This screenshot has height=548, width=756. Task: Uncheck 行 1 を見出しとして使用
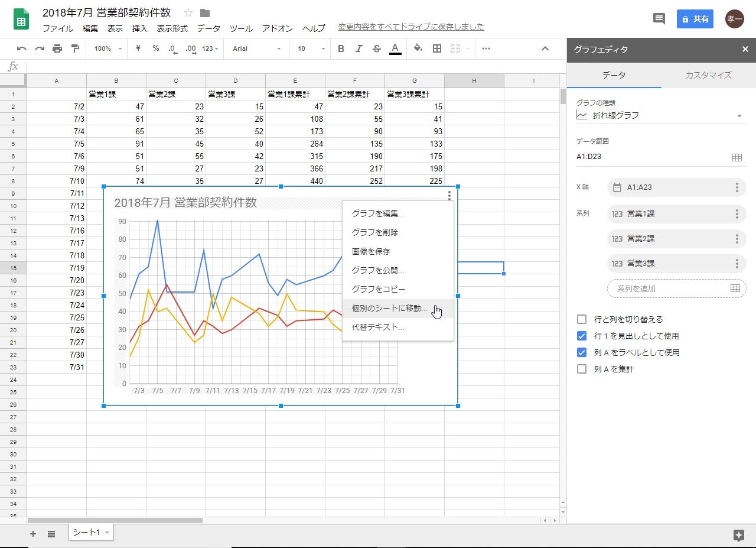tap(582, 336)
